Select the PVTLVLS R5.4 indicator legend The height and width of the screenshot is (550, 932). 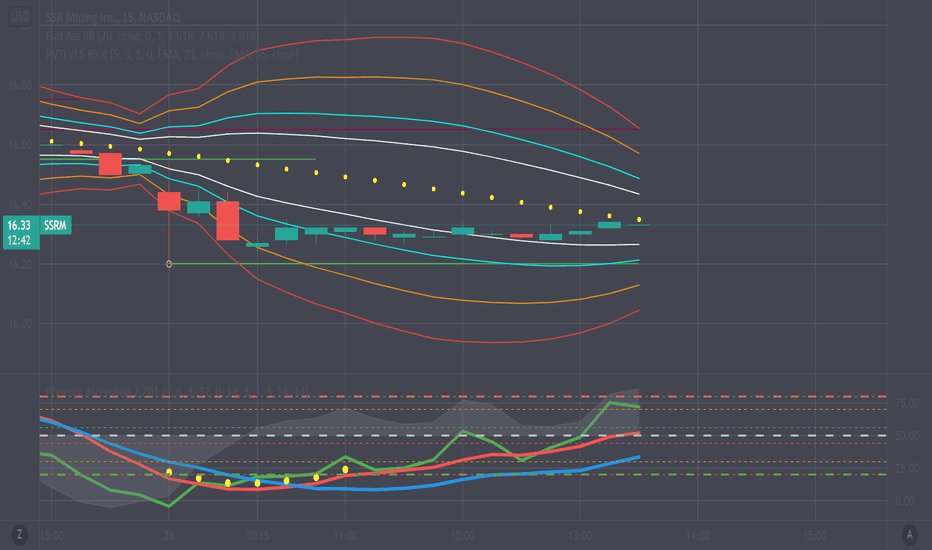coord(172,55)
